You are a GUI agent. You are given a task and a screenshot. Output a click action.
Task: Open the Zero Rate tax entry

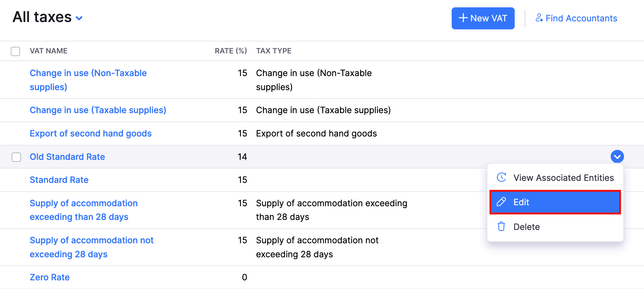[x=50, y=277]
